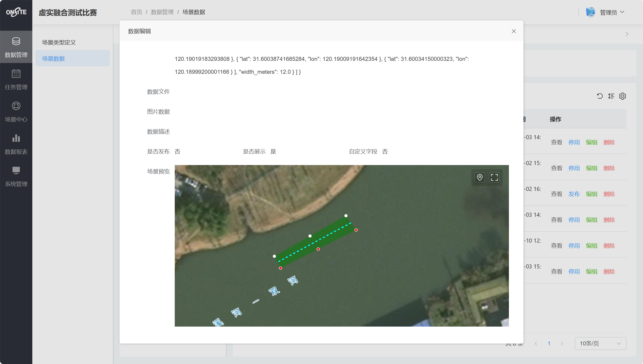The height and width of the screenshot is (364, 643).
Task: Click 查看 in the -10 12: row
Action: coord(557,246)
